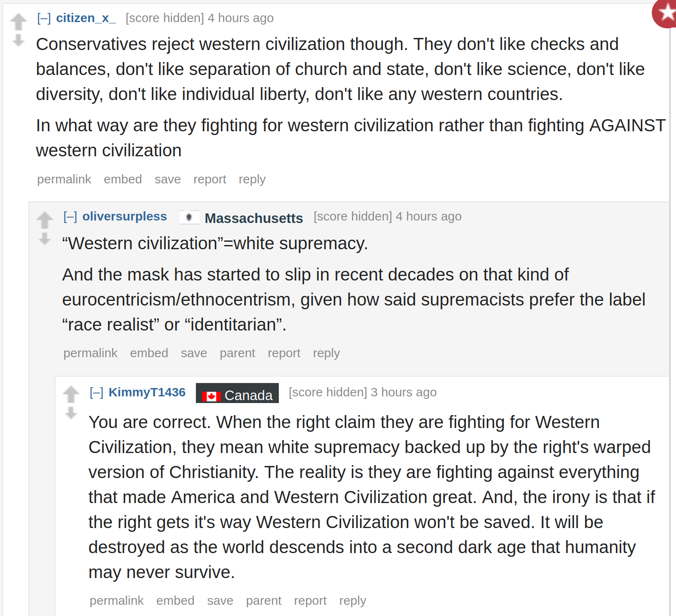Save KimmyT1436's comment

pyautogui.click(x=220, y=601)
